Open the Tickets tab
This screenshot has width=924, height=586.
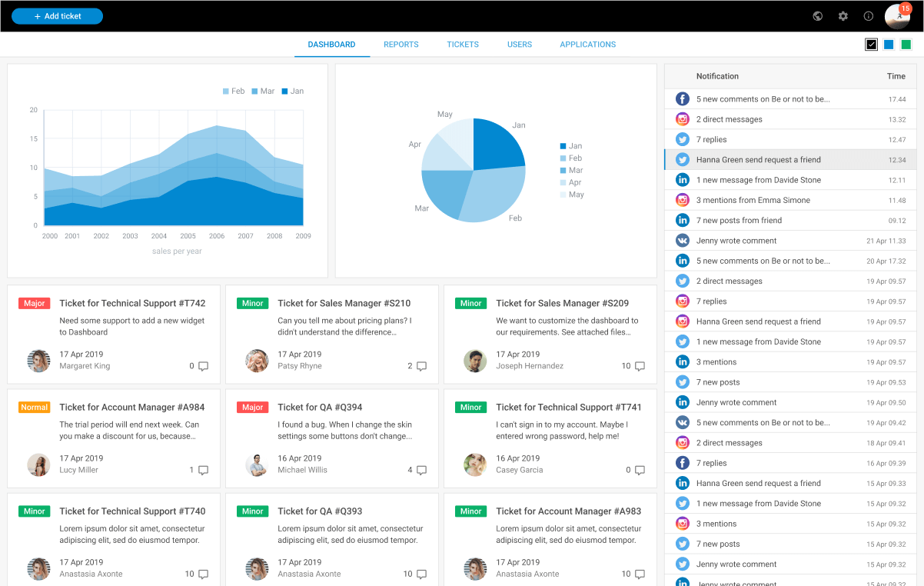tap(463, 45)
